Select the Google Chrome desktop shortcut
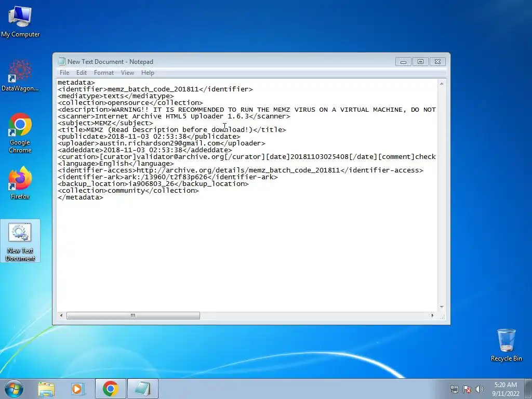The height and width of the screenshot is (399, 532). tap(20, 133)
